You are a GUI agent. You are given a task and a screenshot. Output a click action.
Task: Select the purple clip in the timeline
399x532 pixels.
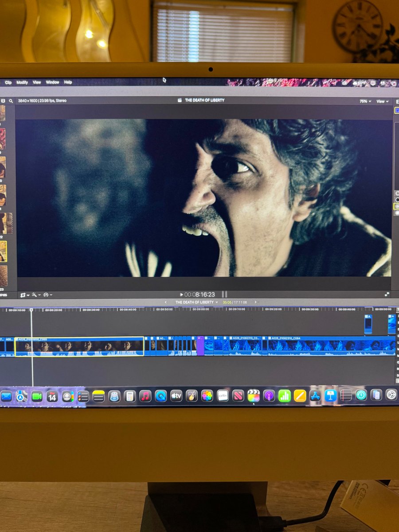pos(200,346)
